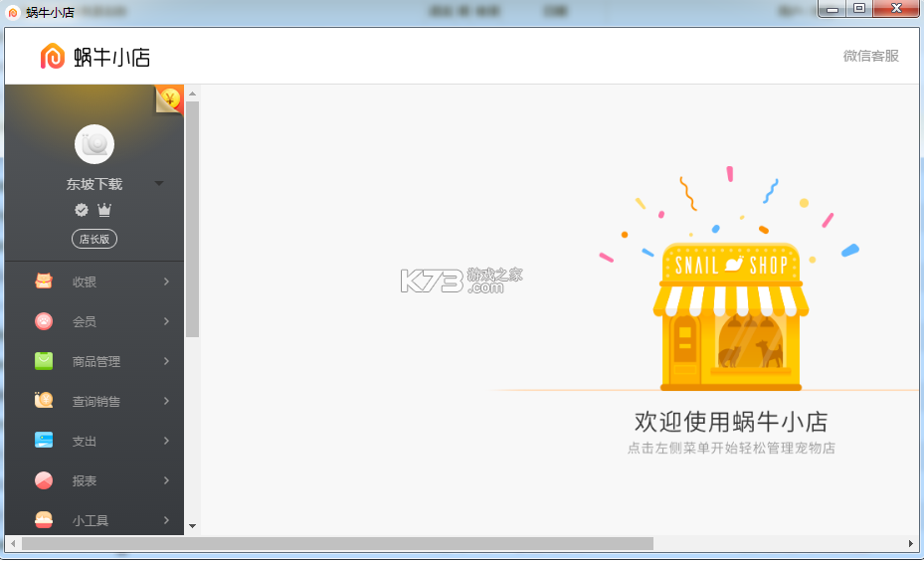
Task: Click the 欢迎使用蜗牛小店 heading text
Action: coord(731,422)
